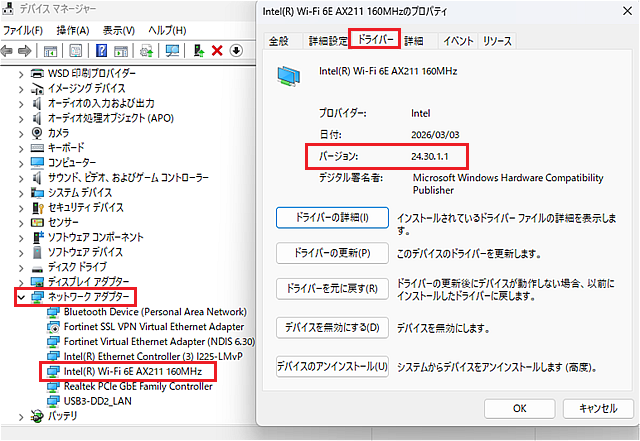Click the ドライバーを元に戻す(R) button
640x441 pixels.
click(332, 289)
